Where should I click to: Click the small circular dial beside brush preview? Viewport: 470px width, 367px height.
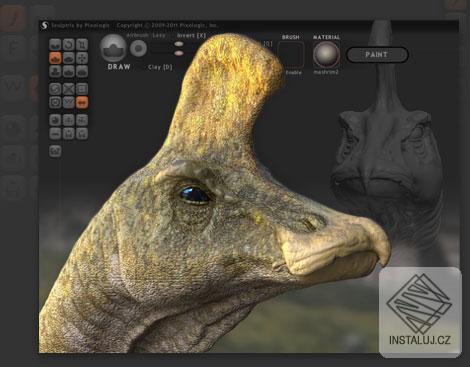pos(138,49)
